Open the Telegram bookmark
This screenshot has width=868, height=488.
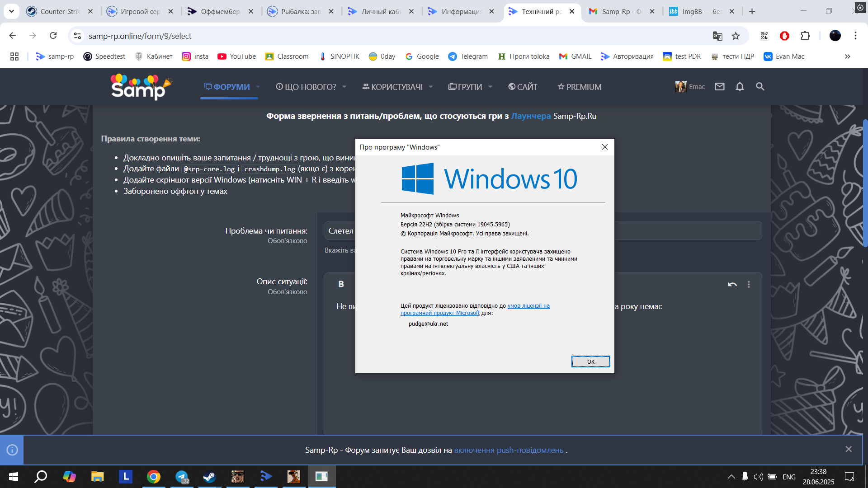pyautogui.click(x=468, y=56)
